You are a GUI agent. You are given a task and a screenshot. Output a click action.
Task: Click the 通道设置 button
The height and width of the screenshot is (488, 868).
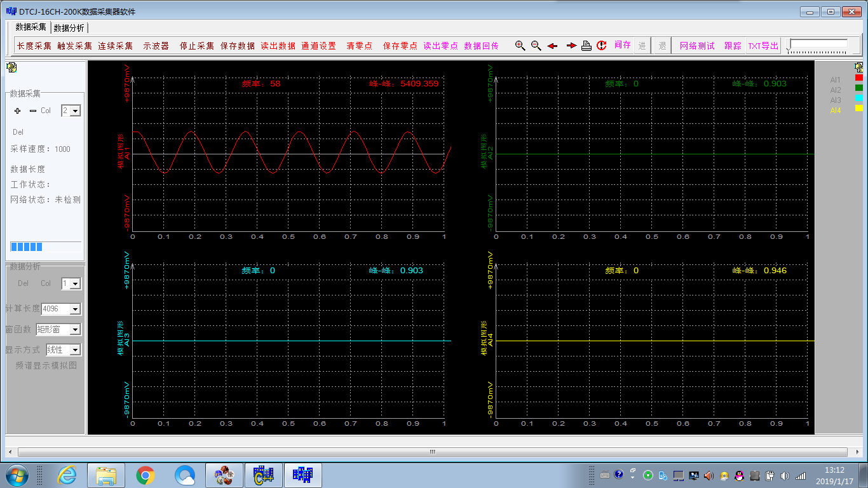(318, 46)
